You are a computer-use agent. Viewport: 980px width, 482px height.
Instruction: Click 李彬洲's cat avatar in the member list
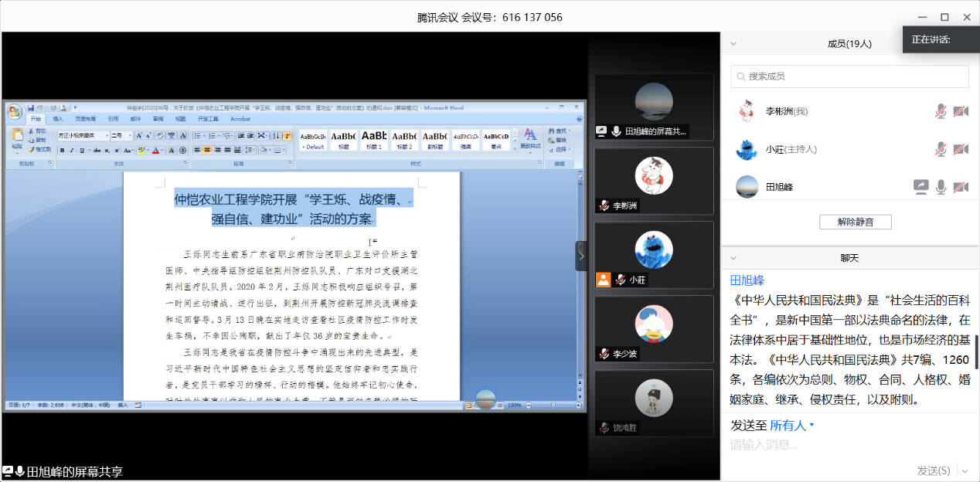pos(747,111)
